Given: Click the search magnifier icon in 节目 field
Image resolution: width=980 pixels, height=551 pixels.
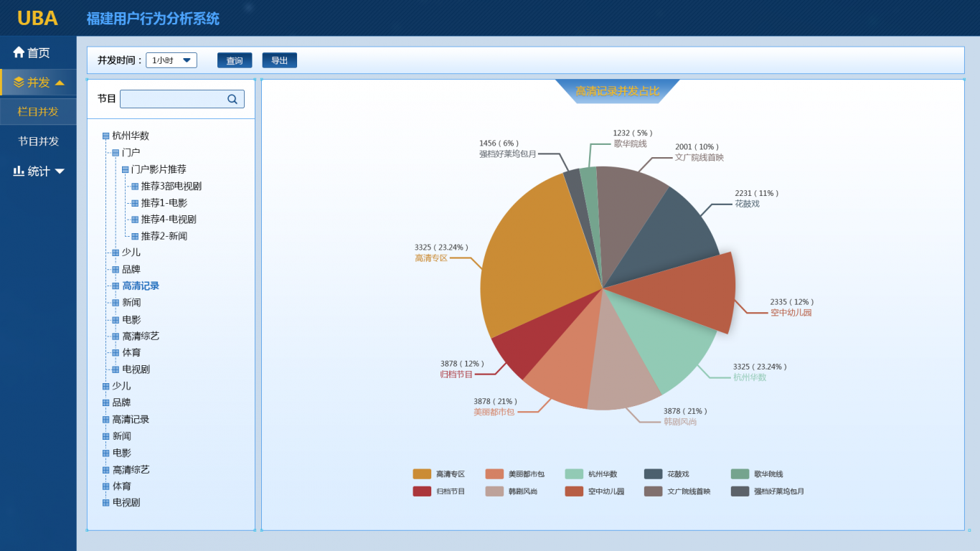Looking at the screenshot, I should (232, 99).
